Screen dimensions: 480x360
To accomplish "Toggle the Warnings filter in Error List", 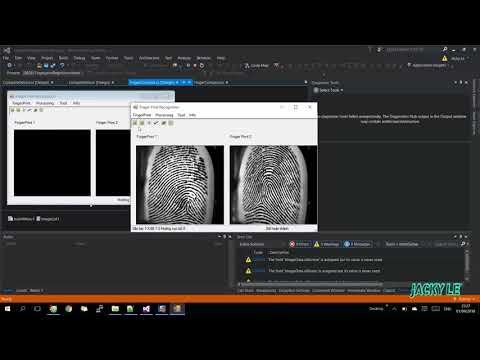I will pos(326,244).
